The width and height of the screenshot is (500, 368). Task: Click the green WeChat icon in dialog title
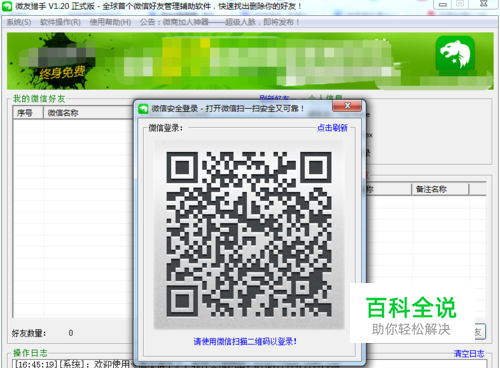[x=143, y=109]
